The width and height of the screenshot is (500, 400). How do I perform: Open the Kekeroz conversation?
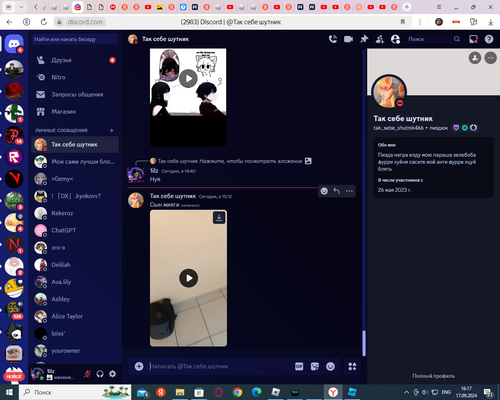(x=75, y=213)
